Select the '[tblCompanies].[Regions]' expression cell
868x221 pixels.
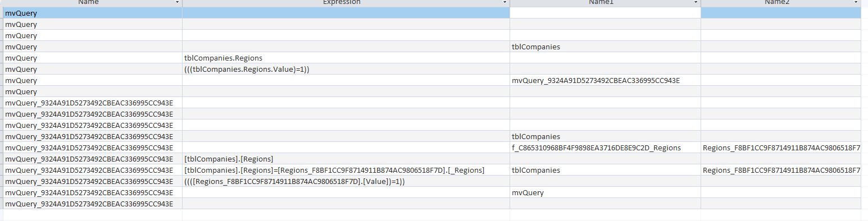(x=346, y=159)
